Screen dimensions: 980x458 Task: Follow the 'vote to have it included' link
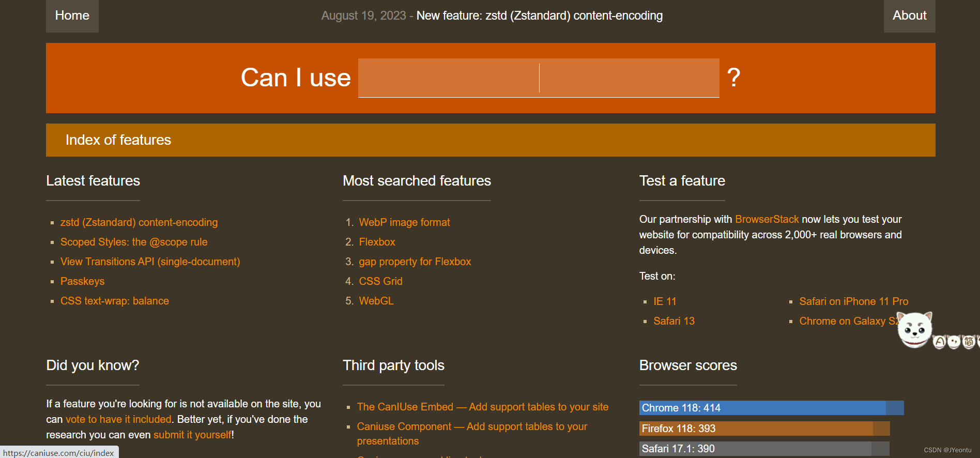click(118, 419)
